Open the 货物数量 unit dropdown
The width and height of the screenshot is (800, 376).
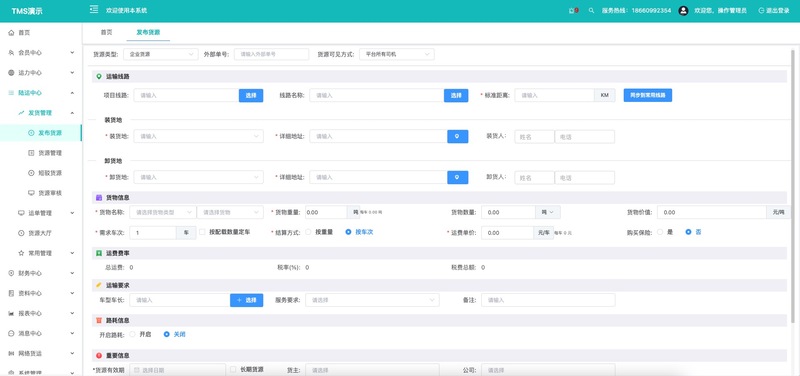(548, 212)
